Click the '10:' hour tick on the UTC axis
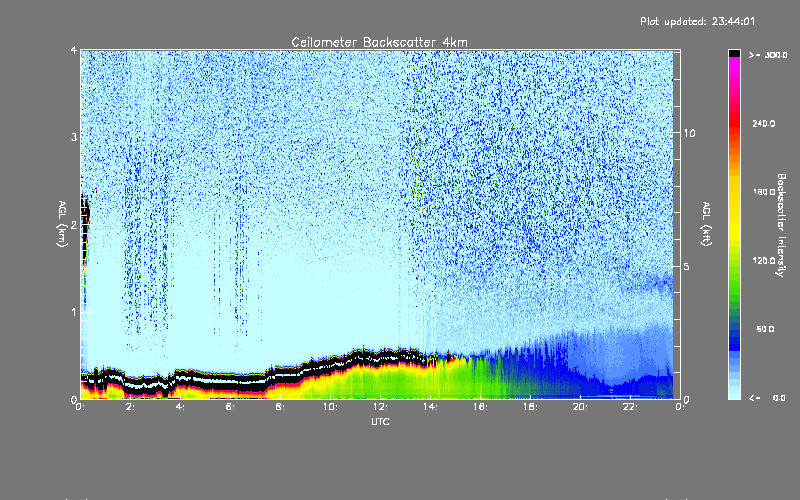The width and height of the screenshot is (800, 500). tap(330, 407)
